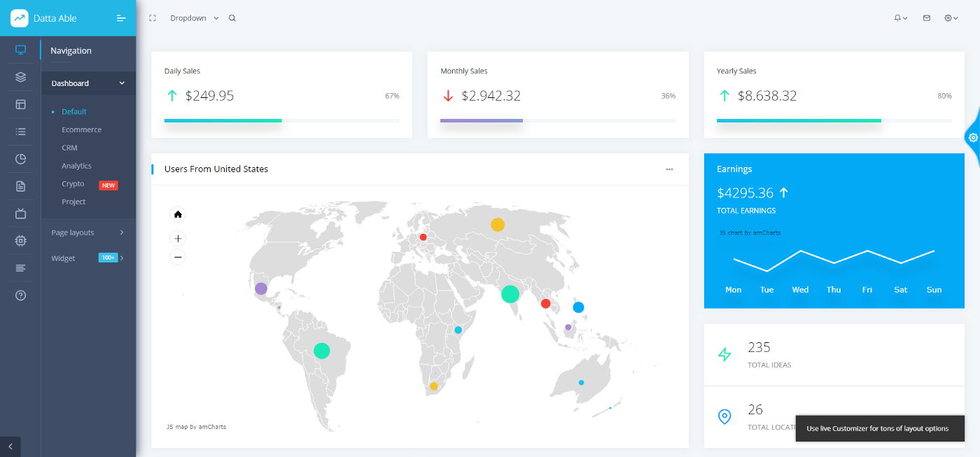Expand the Page layouts submenu
Image resolution: width=980 pixels, height=457 pixels.
coord(88,232)
